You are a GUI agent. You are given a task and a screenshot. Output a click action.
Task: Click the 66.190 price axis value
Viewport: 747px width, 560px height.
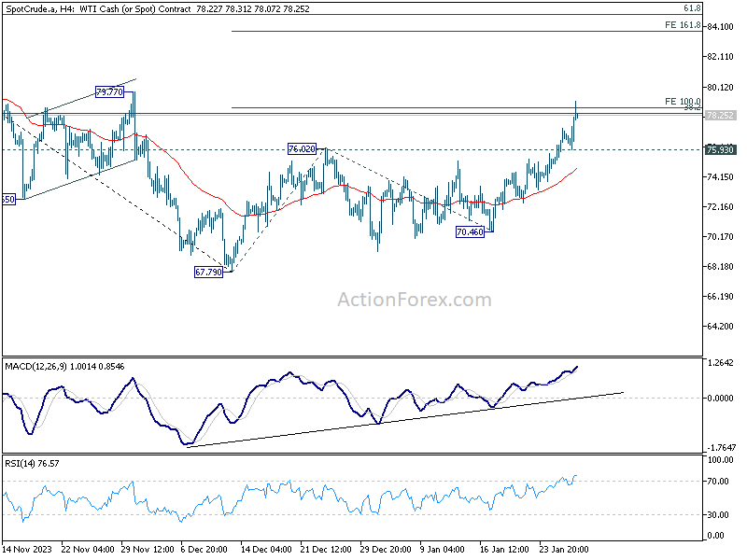pos(720,297)
